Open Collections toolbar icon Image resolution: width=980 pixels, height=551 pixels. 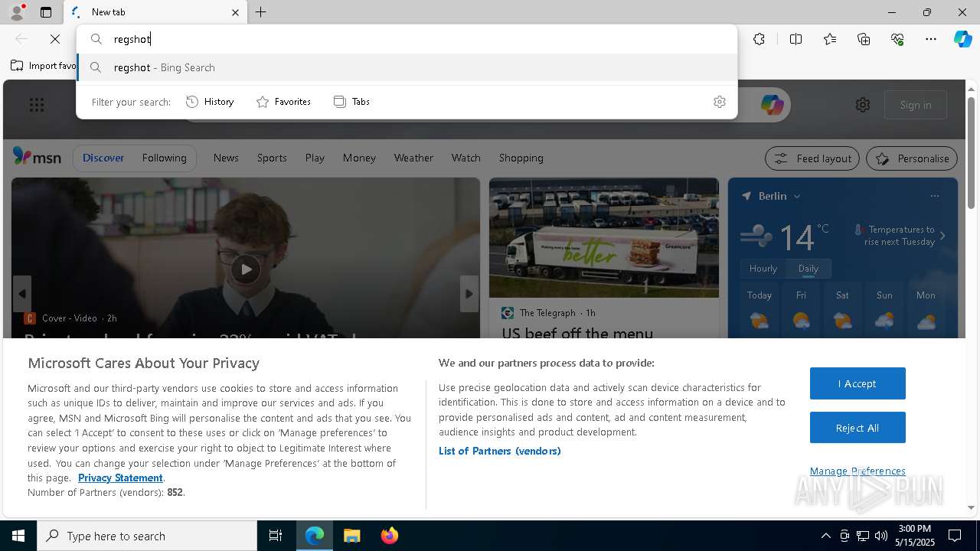(x=864, y=39)
